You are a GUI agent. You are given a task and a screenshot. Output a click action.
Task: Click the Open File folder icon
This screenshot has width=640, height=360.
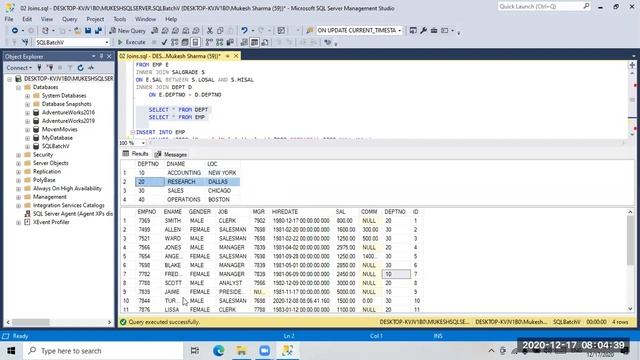tap(77, 31)
